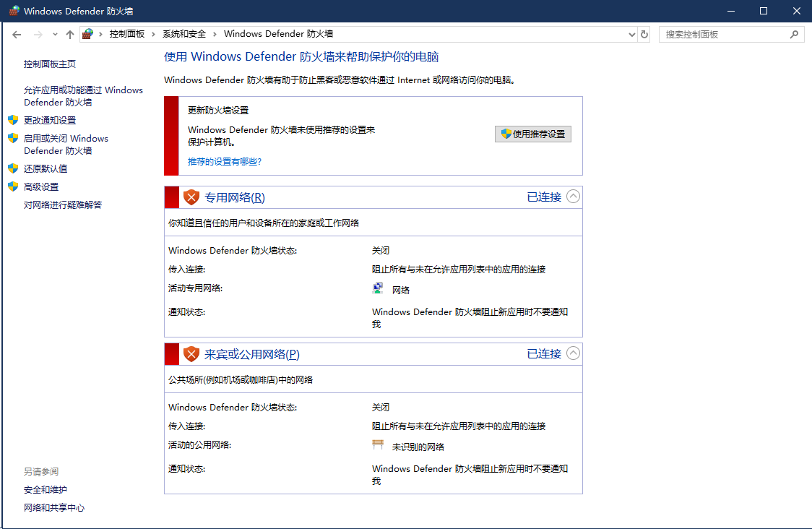This screenshot has width=812, height=529.
Task: Open 启用或关闭 Windows Defender 防火墙
Action: (x=65, y=145)
